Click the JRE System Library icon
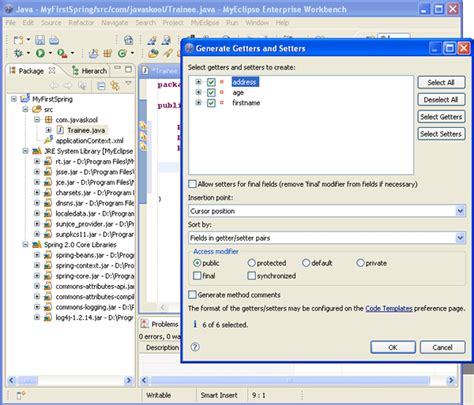The image size is (474, 405). (x=37, y=151)
